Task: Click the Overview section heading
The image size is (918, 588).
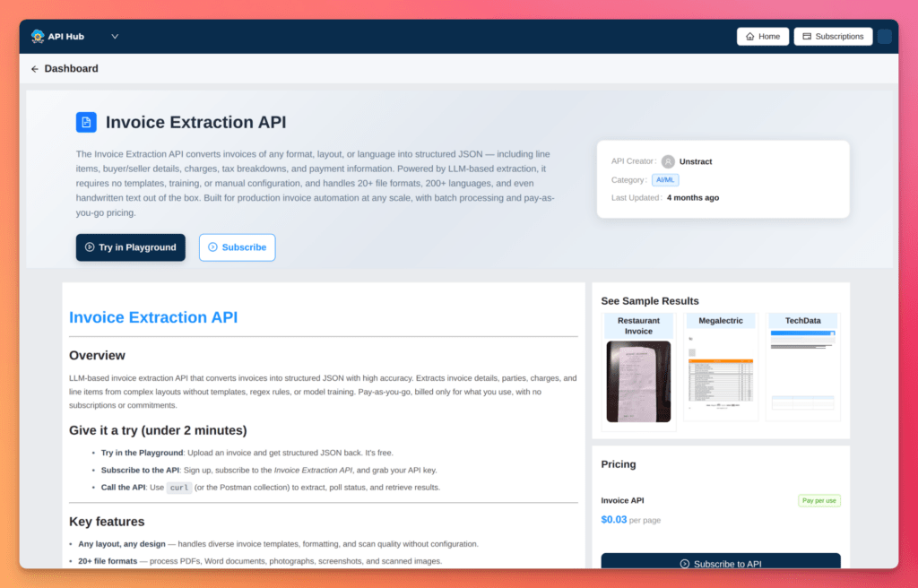Action: click(x=97, y=356)
